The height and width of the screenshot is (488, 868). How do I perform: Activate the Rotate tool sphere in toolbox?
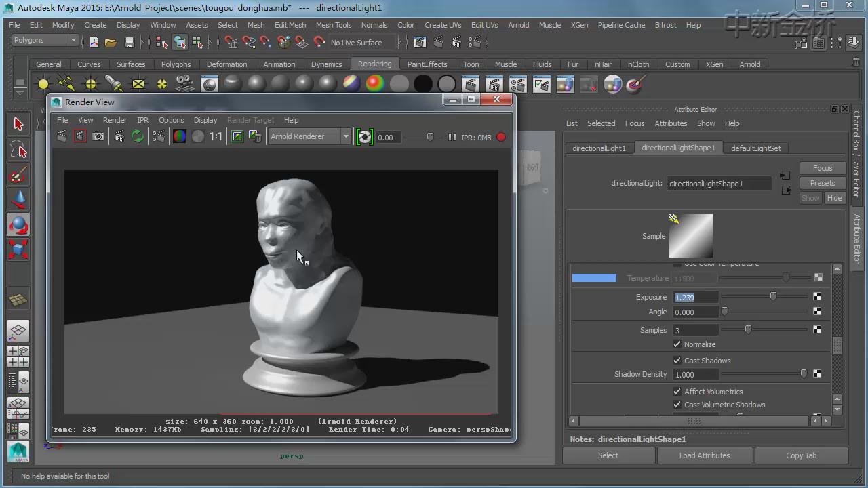pyautogui.click(x=18, y=224)
